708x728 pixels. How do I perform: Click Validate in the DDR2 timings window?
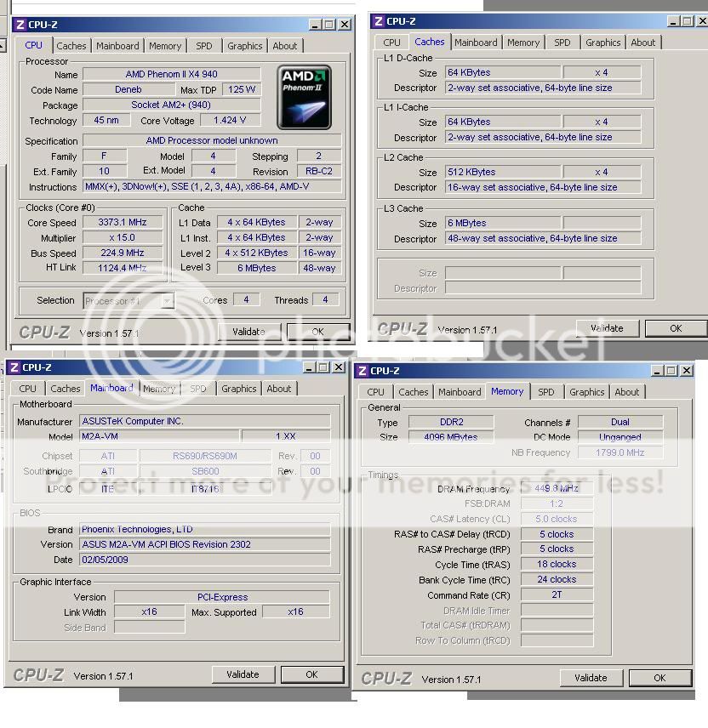pos(591,678)
